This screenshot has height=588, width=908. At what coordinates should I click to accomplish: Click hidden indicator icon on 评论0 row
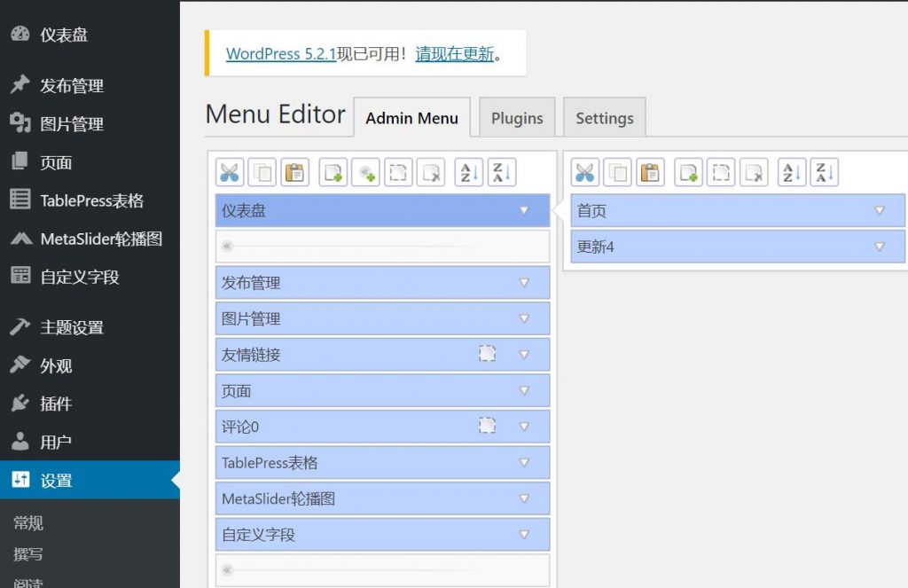tap(487, 426)
